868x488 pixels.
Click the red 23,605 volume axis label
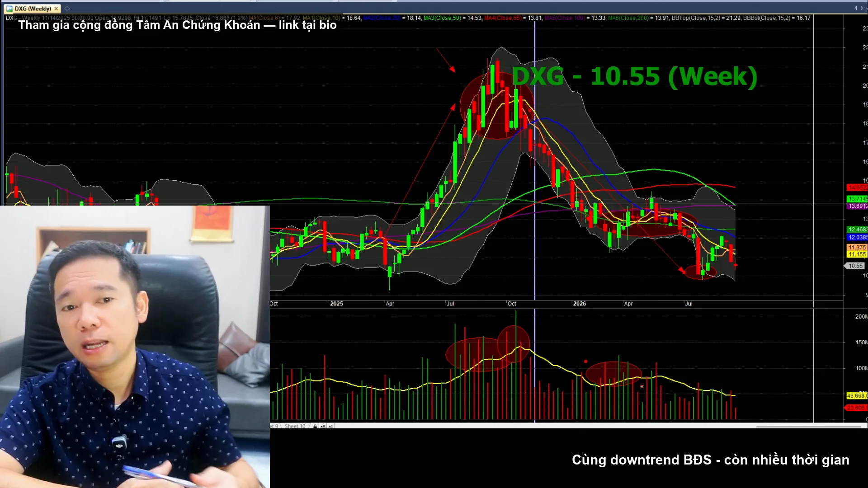856,408
